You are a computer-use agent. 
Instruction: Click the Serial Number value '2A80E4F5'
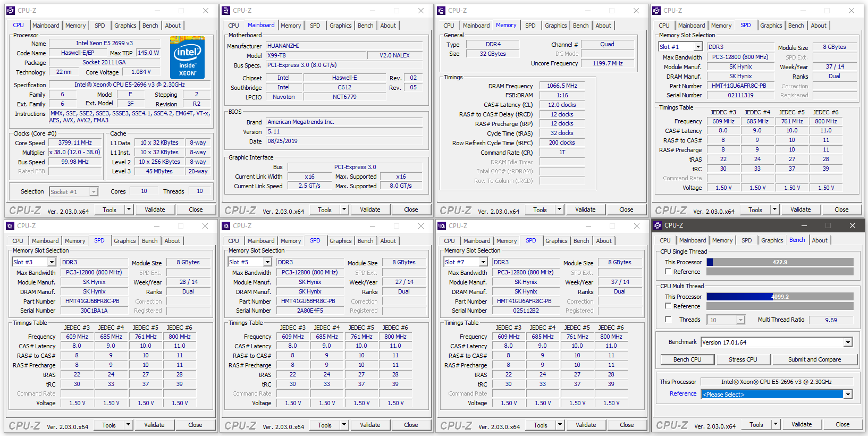pyautogui.click(x=310, y=311)
